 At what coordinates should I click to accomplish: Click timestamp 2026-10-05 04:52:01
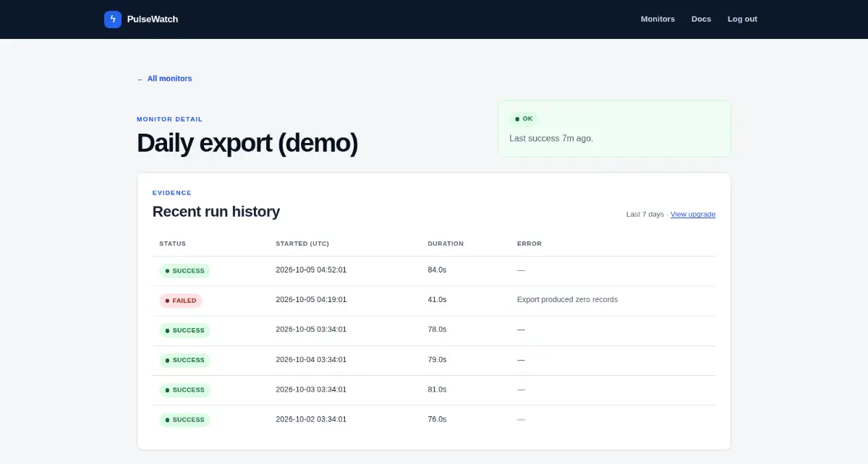click(311, 270)
